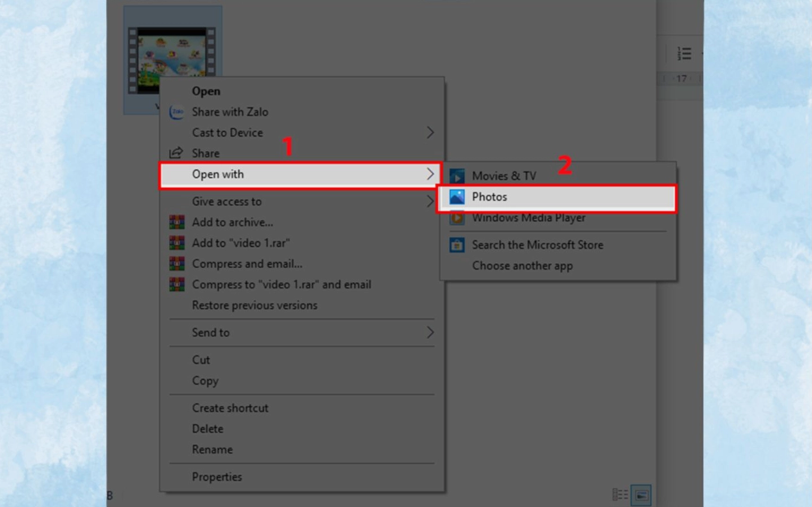The height and width of the screenshot is (507, 812).
Task: Click the list view icon at top right
Action: pyautogui.click(x=684, y=53)
